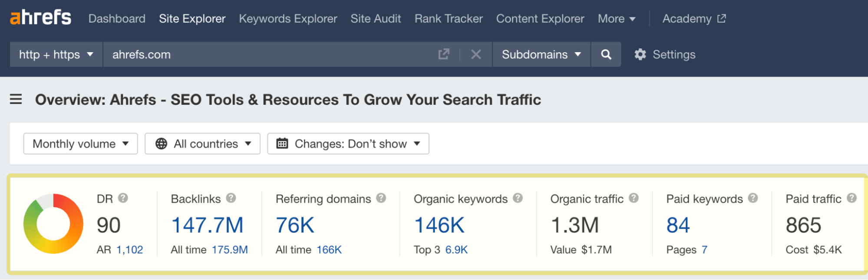The image size is (868, 280).
Task: Open Site Explorer tab
Action: (192, 19)
